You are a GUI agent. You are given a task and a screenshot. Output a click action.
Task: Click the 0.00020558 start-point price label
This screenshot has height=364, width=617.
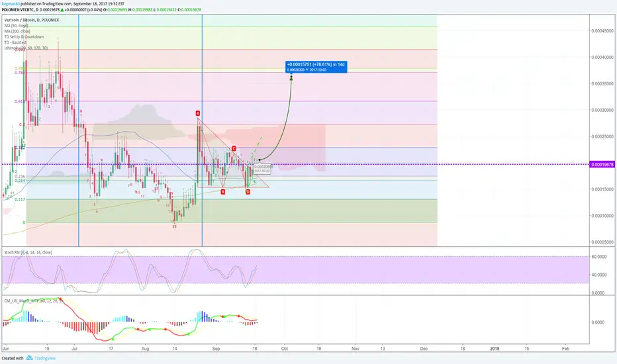(x=263, y=169)
